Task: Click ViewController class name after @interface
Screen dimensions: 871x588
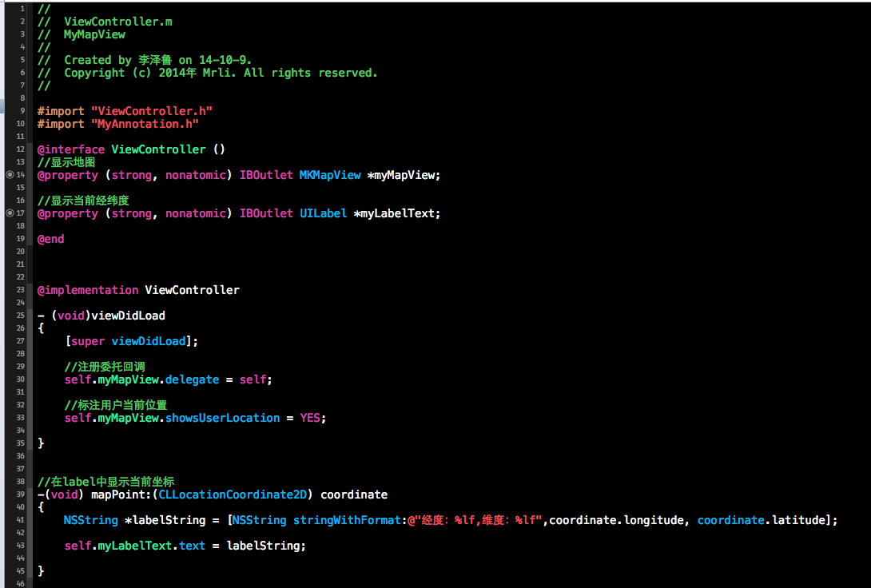Action: click(158, 149)
